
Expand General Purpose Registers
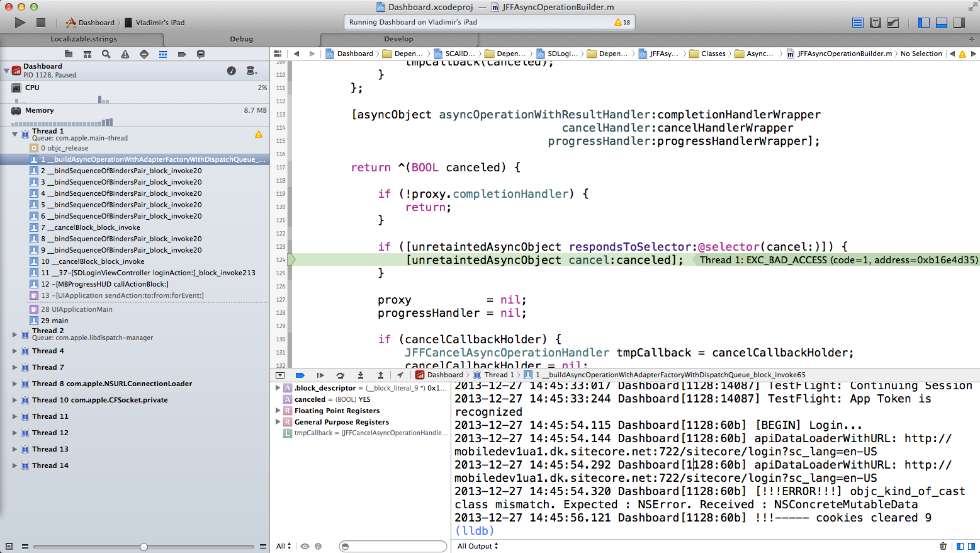pyautogui.click(x=278, y=422)
